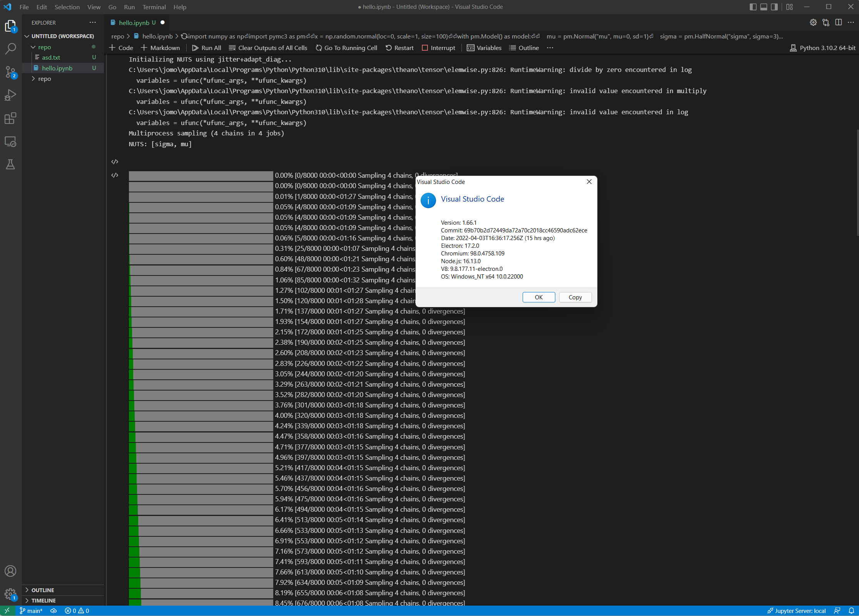Click Copy in the version dialog
This screenshot has height=616, width=859.
coord(575,297)
